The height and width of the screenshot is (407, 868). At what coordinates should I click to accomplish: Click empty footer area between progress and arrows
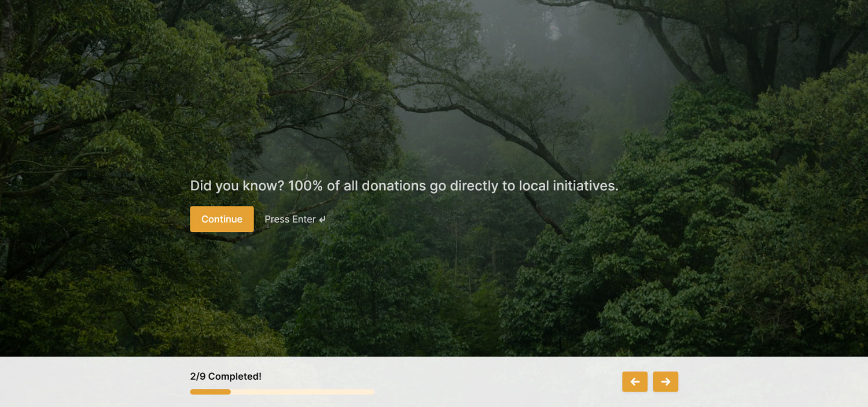[x=498, y=382]
